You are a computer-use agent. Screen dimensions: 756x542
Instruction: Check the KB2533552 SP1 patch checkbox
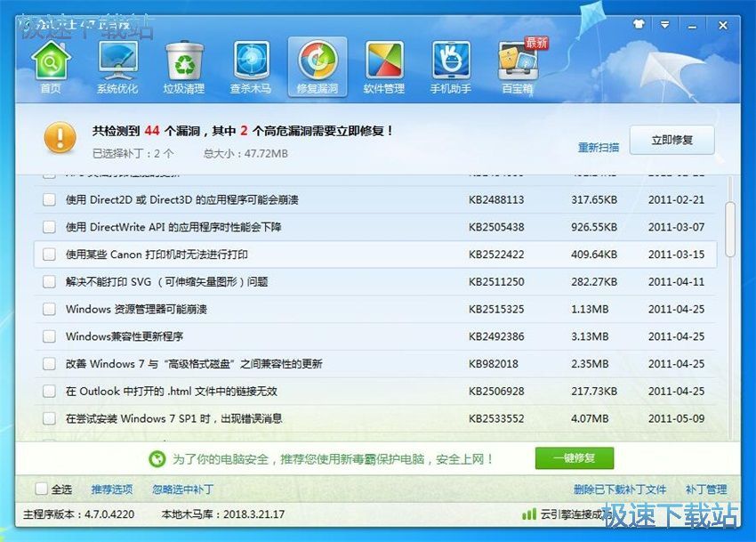pyautogui.click(x=49, y=418)
